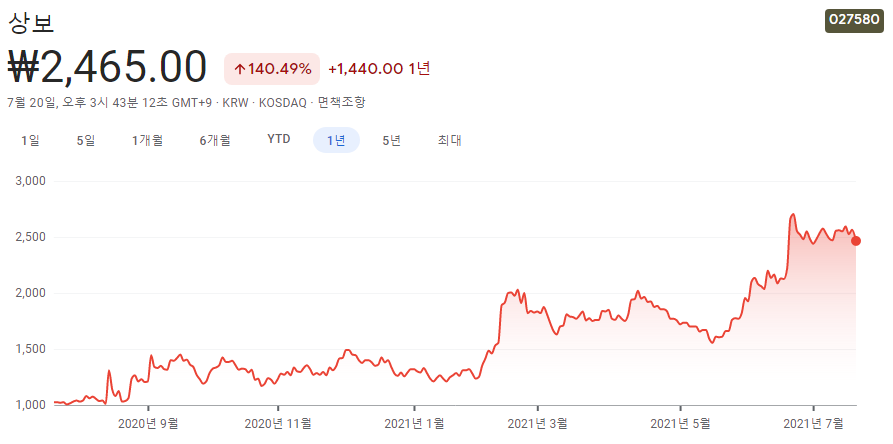Viewport: 893px width, 444px height.
Task: Click the 1,500 y-axis label
Action: [x=32, y=349]
